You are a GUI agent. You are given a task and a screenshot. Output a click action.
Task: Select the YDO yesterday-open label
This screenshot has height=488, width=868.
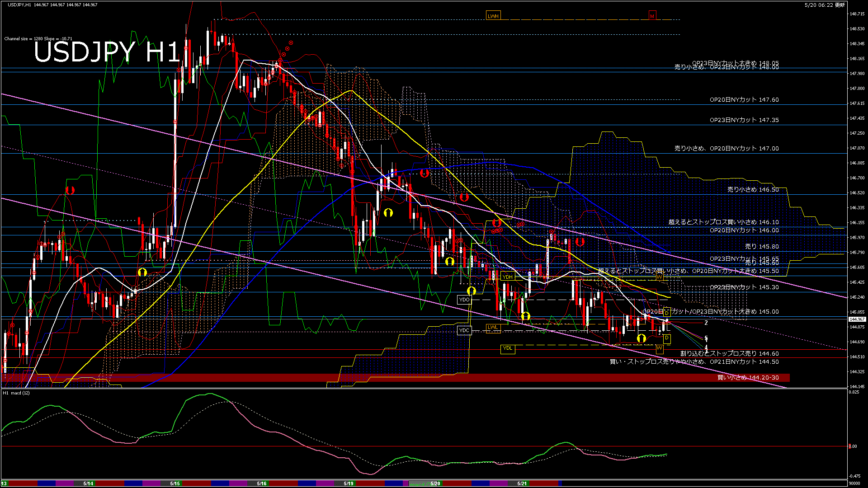pyautogui.click(x=464, y=299)
